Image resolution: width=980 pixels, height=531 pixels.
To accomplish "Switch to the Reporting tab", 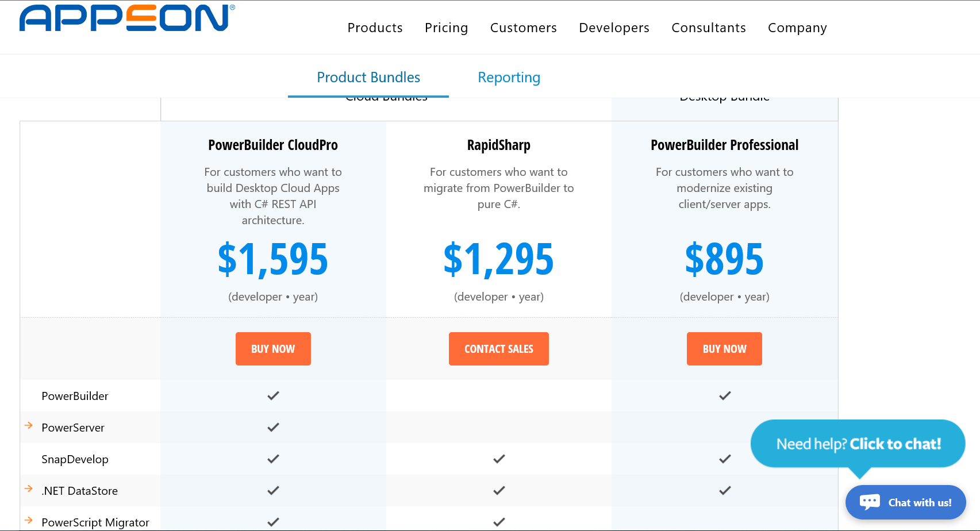I will click(x=509, y=78).
